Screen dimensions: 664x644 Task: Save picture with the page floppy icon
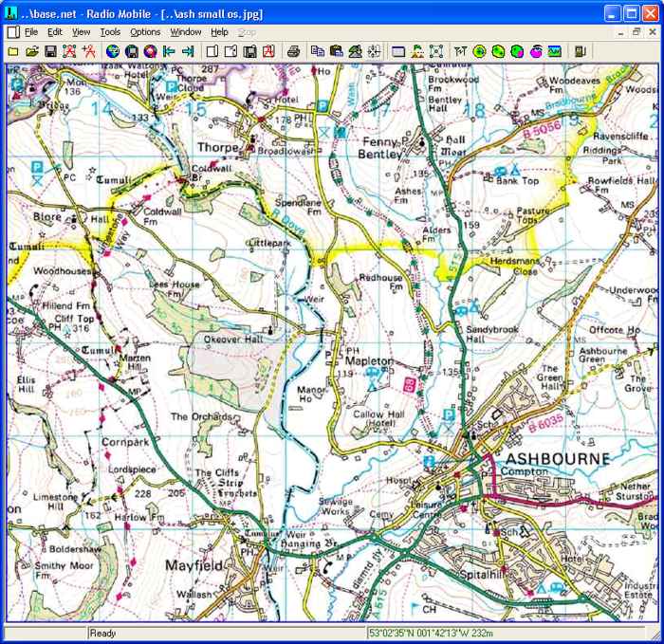click(249, 51)
